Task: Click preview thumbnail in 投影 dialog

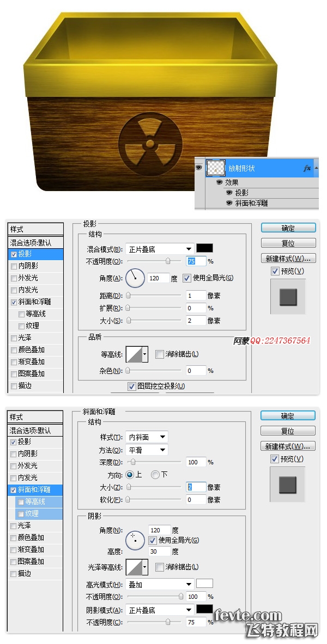Action: [288, 297]
